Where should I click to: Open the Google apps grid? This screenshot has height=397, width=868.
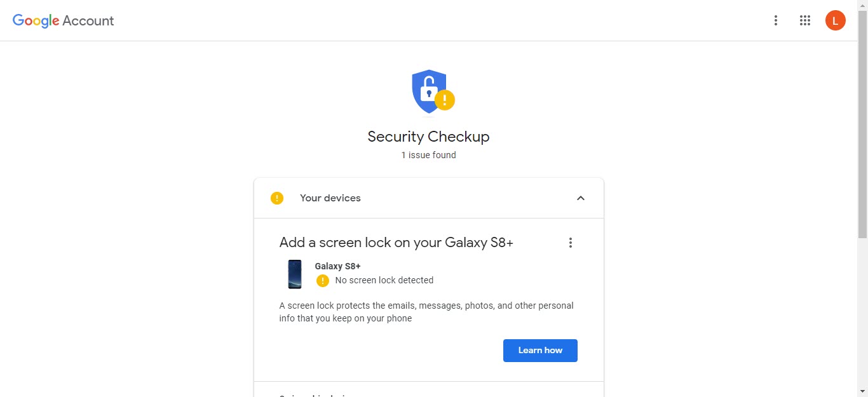pos(804,20)
